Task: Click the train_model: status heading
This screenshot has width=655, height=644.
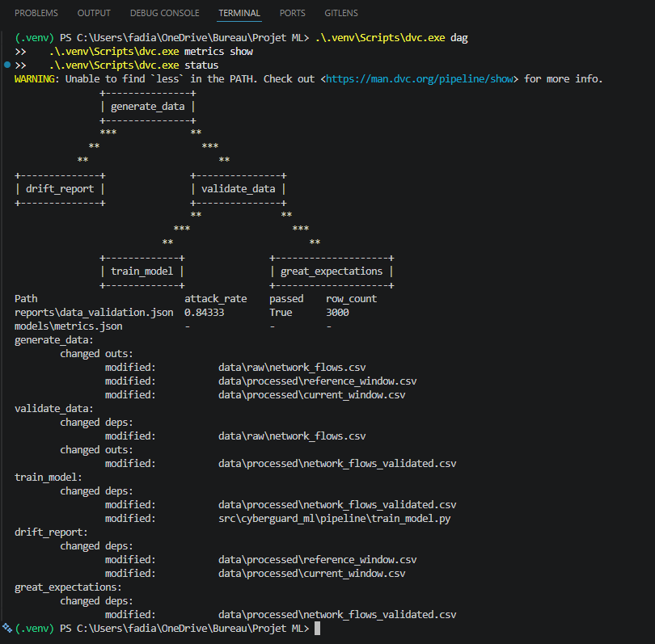Action: tap(49, 478)
